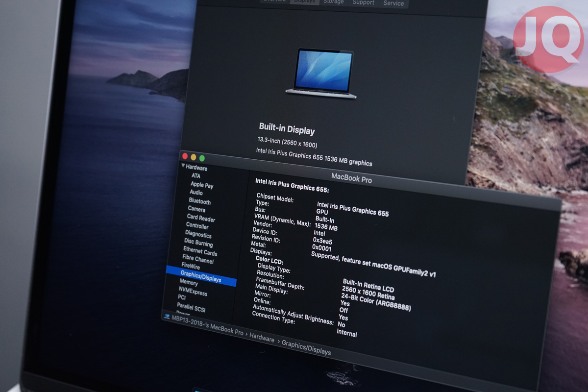Click the "Intel Iris Plus Graphics 655 1536 MB graphics" line
Screen dimensions: 588x392
coord(314,156)
